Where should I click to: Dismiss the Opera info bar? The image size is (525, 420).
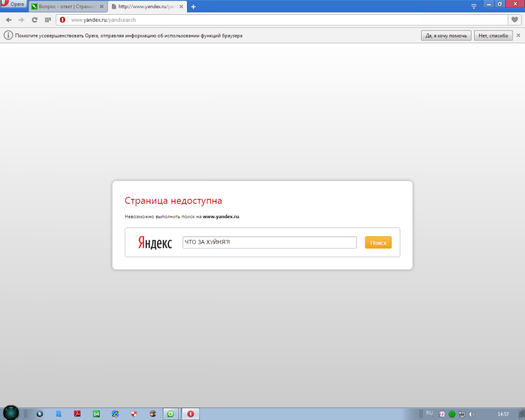(x=518, y=35)
